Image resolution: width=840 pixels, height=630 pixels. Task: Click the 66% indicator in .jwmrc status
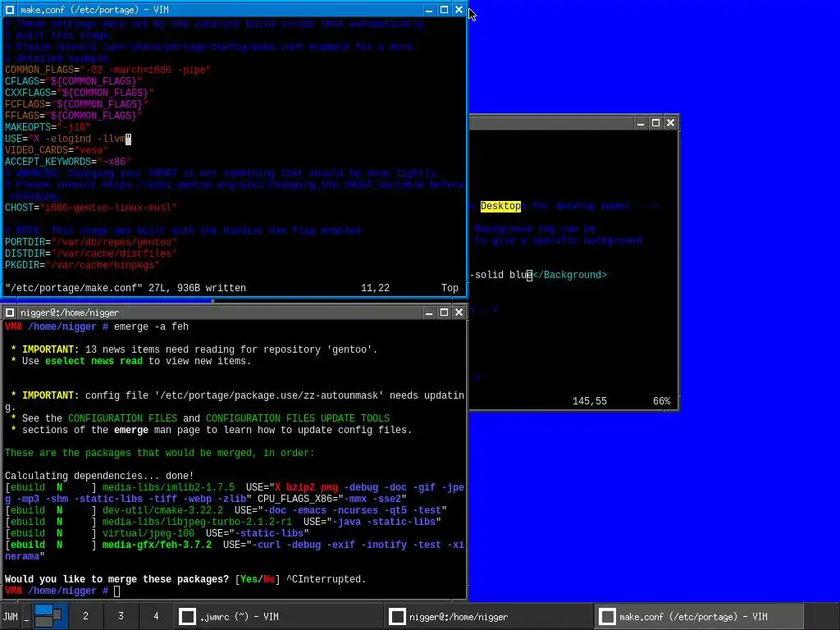tap(662, 401)
